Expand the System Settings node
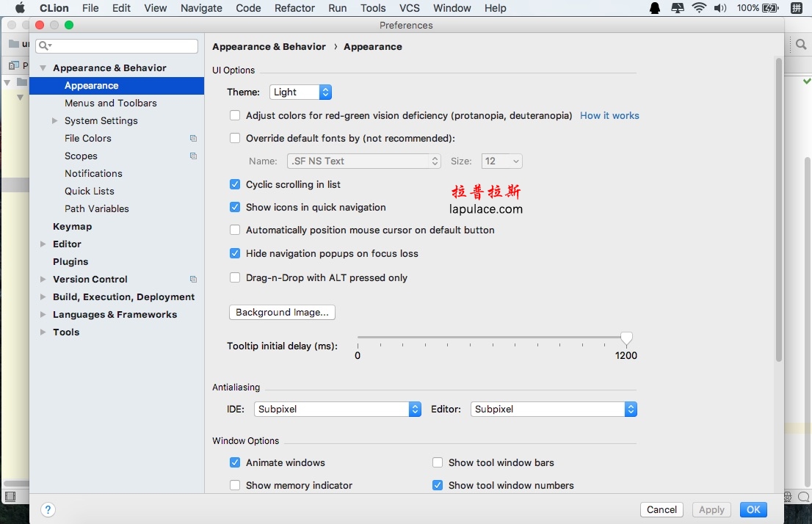The width and height of the screenshot is (812, 524). click(x=55, y=120)
